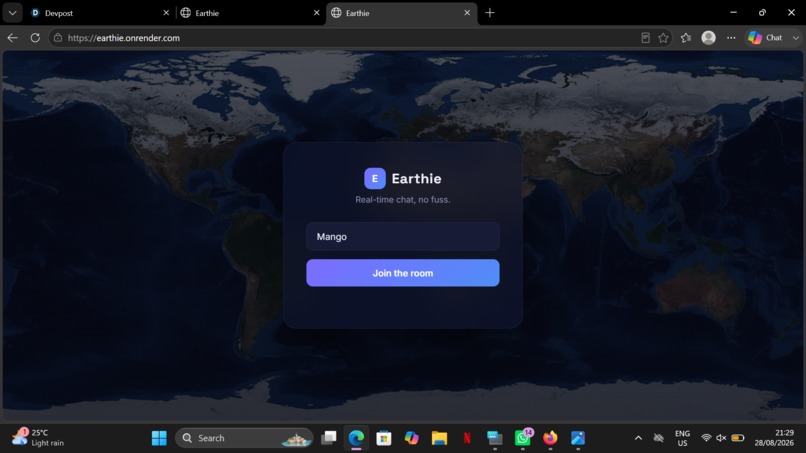Image resolution: width=806 pixels, height=453 pixels.
Task: Open WhatsApp from taskbar
Action: [x=523, y=438]
